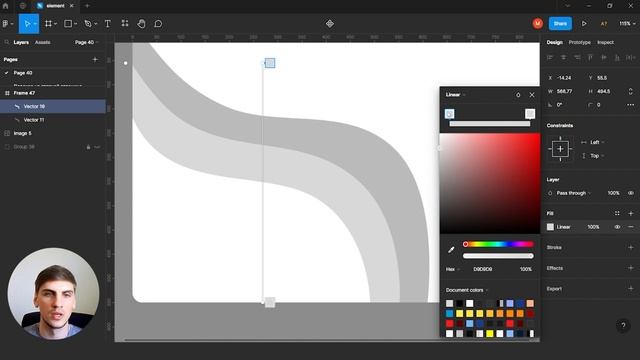Click the Share button
This screenshot has width=640, height=360.
click(560, 24)
